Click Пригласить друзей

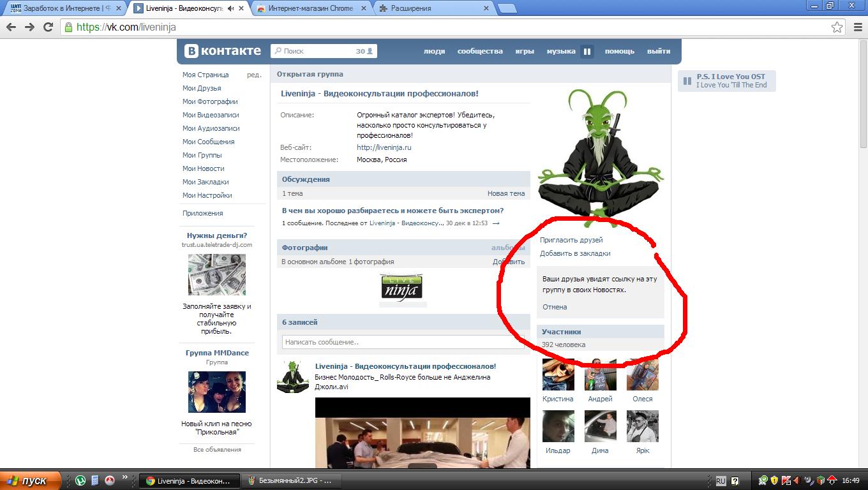pos(571,240)
